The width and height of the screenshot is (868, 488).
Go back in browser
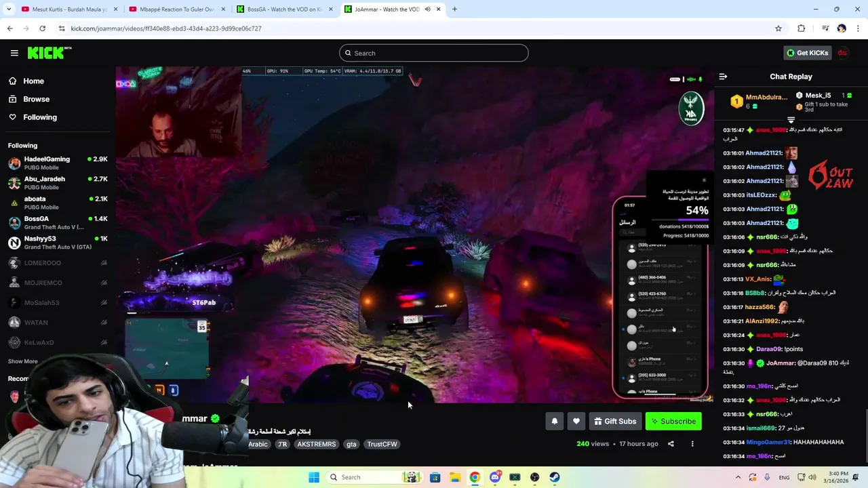coord(9,28)
